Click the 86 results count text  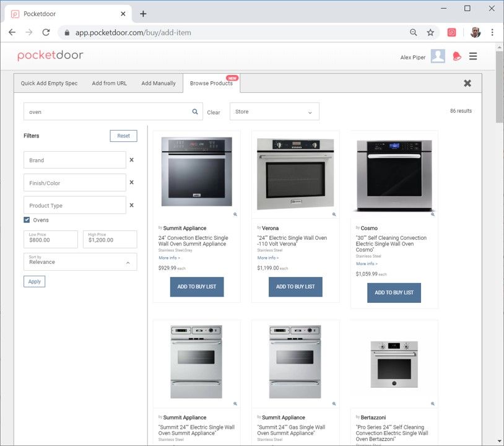[461, 111]
